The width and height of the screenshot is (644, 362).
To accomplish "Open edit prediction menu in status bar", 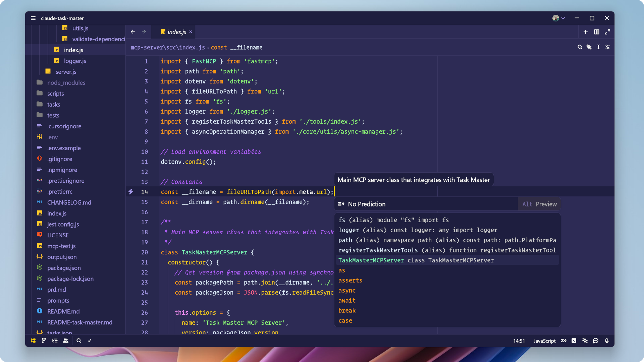I will [563, 341].
